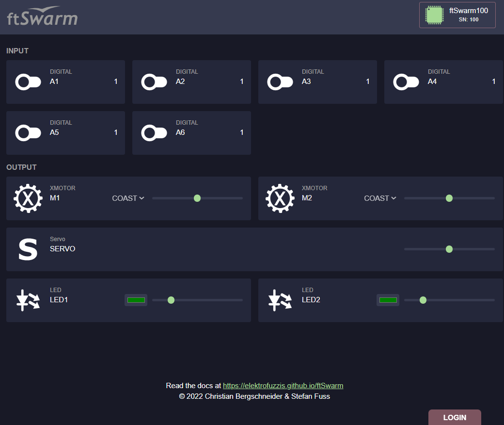Toggle the digital input A1 switch
The image size is (504, 425).
[28, 82]
